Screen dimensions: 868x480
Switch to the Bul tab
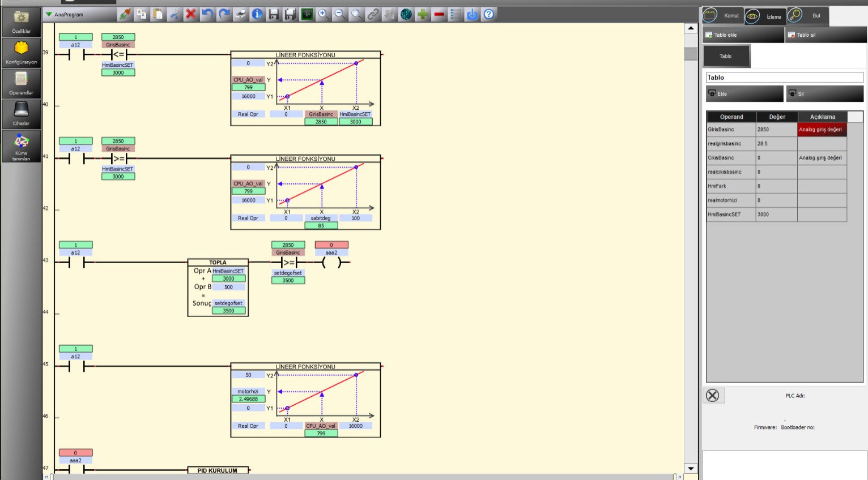[808, 16]
